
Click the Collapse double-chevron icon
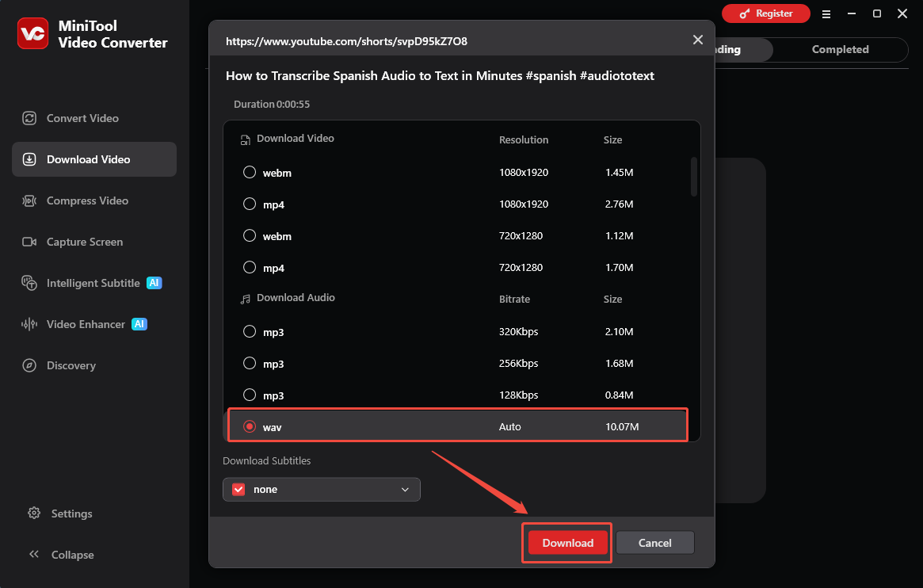[34, 555]
